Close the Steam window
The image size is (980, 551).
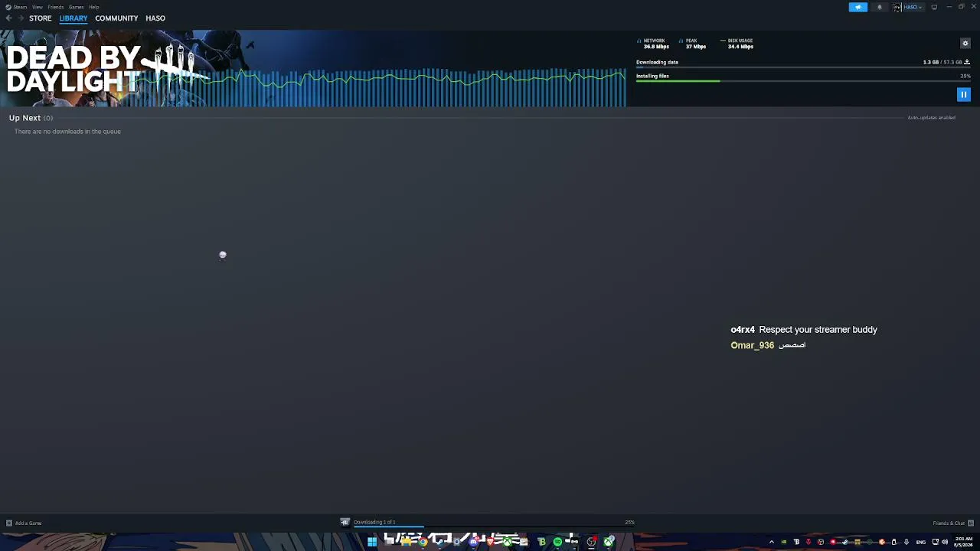tap(973, 7)
